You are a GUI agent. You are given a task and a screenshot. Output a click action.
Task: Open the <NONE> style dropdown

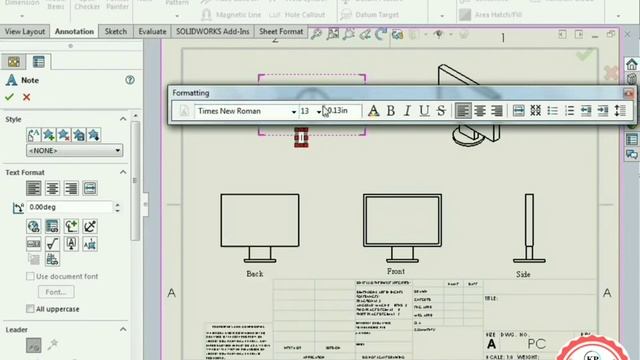pos(74,151)
